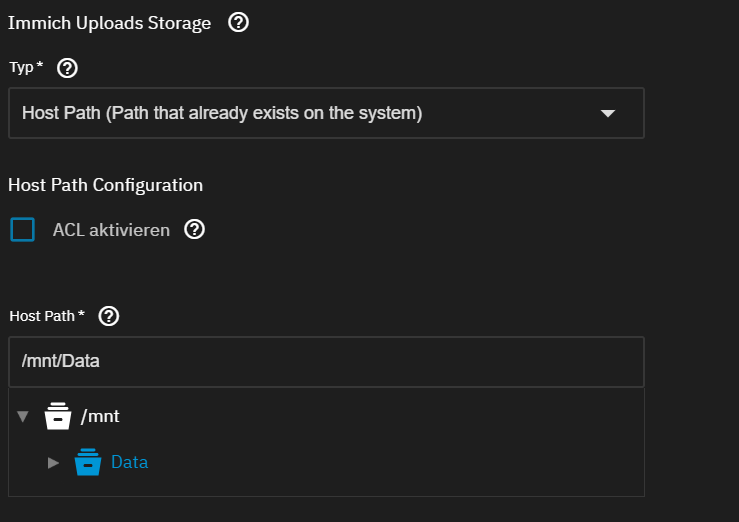Open the Typ storage type dropdown
The width and height of the screenshot is (739, 522).
tap(326, 113)
